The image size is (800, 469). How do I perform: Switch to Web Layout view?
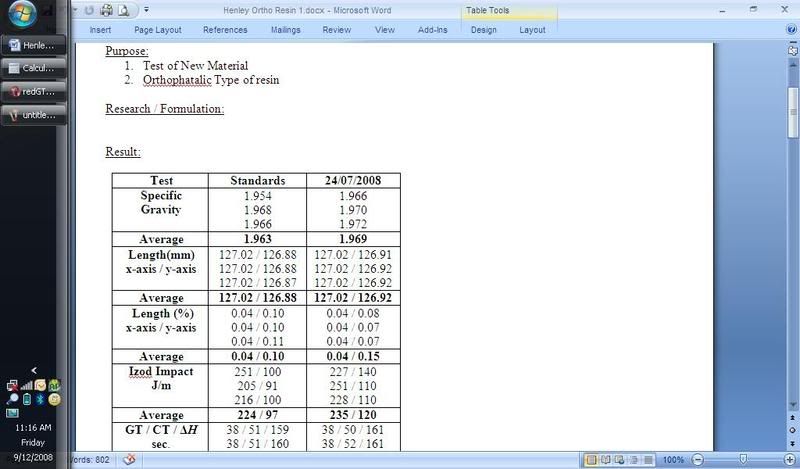coord(620,459)
